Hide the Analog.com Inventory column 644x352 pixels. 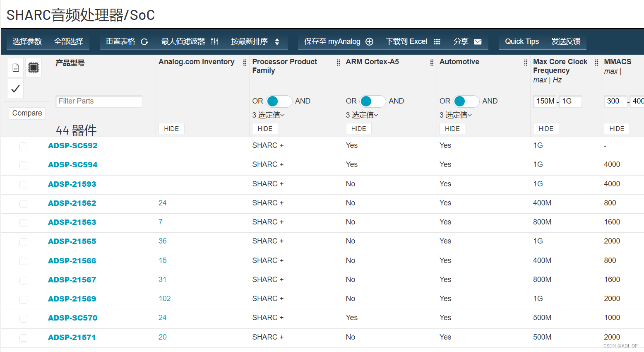pyautogui.click(x=171, y=129)
